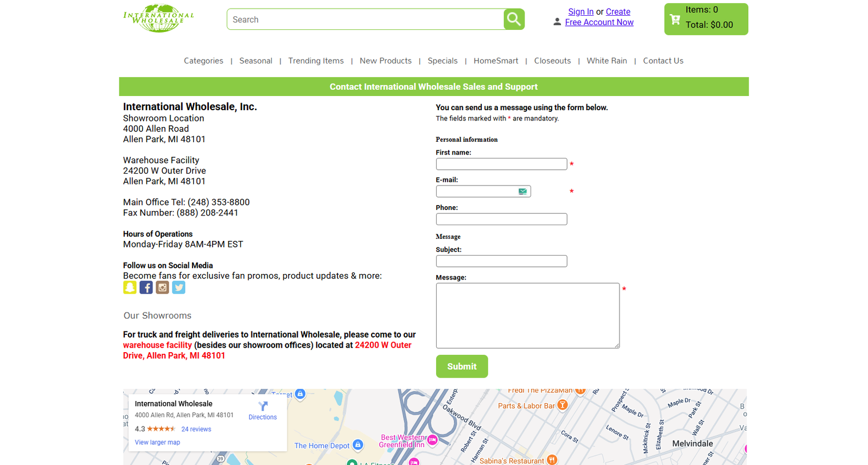Click the Sign In link
Viewport: 868px width, 465px height.
click(580, 12)
